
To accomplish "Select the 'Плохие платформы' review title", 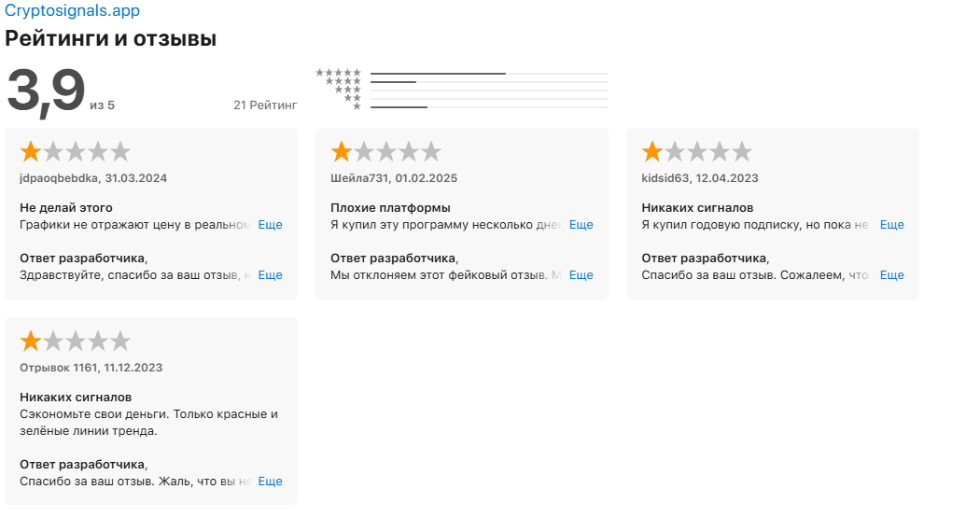I will pyautogui.click(x=390, y=207).
